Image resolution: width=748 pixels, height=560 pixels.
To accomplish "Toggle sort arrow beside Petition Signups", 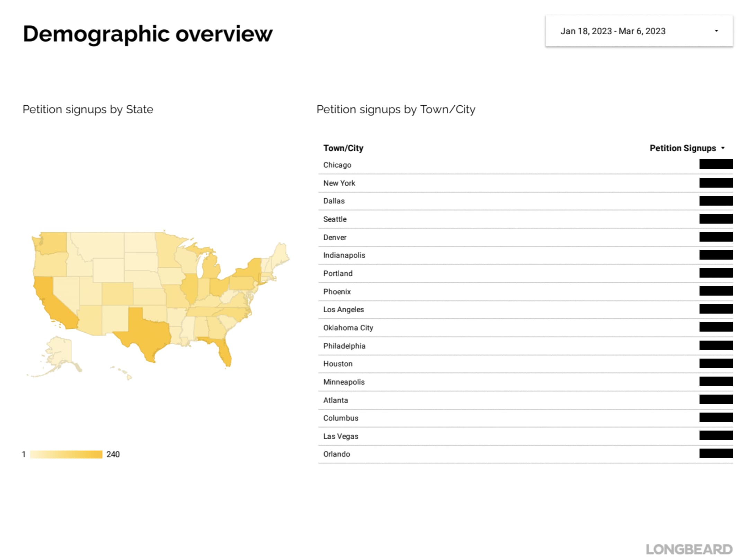I will [723, 148].
